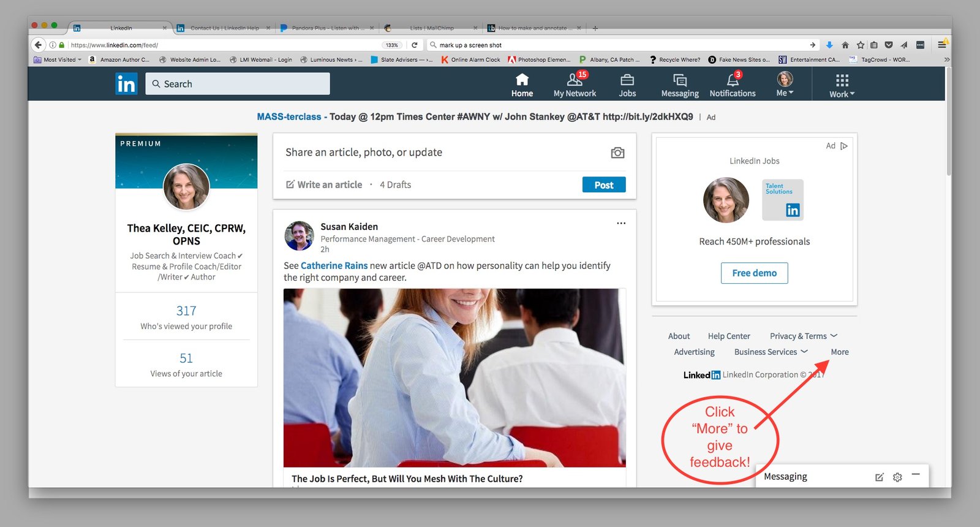Open the Jobs briefcase icon
Screen dimensions: 980x527
pos(627,80)
